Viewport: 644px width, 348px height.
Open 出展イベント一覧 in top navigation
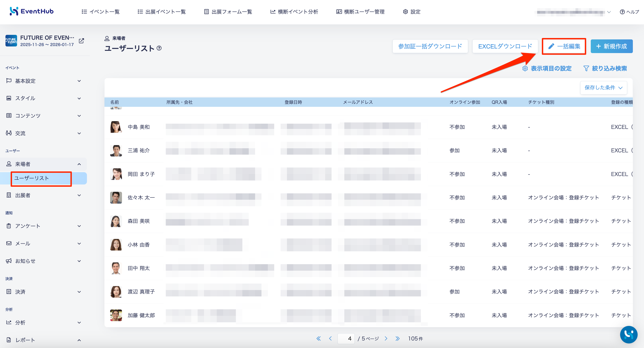click(x=162, y=12)
